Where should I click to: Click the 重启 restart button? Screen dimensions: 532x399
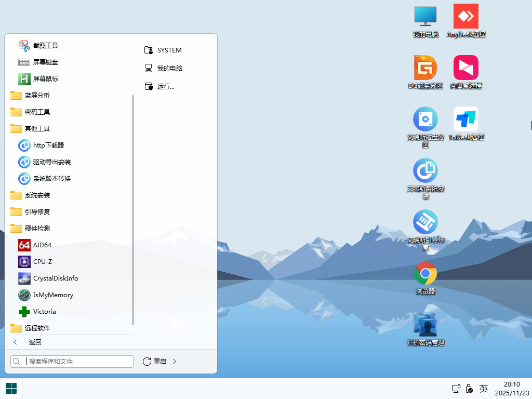pos(154,361)
